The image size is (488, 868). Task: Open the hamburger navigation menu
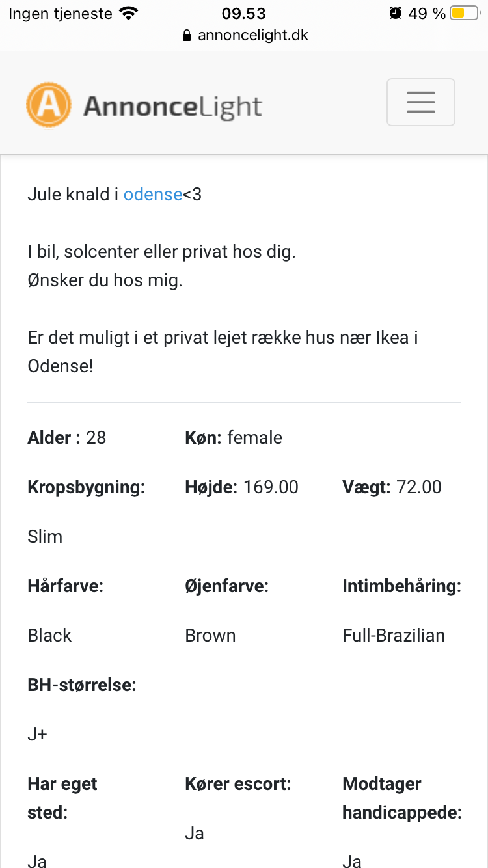(x=420, y=102)
